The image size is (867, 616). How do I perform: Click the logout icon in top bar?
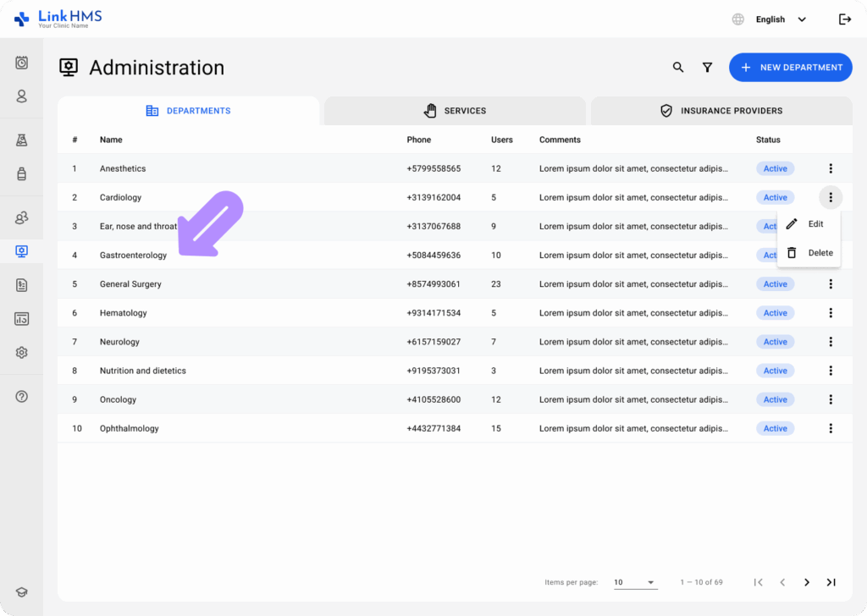pyautogui.click(x=844, y=19)
